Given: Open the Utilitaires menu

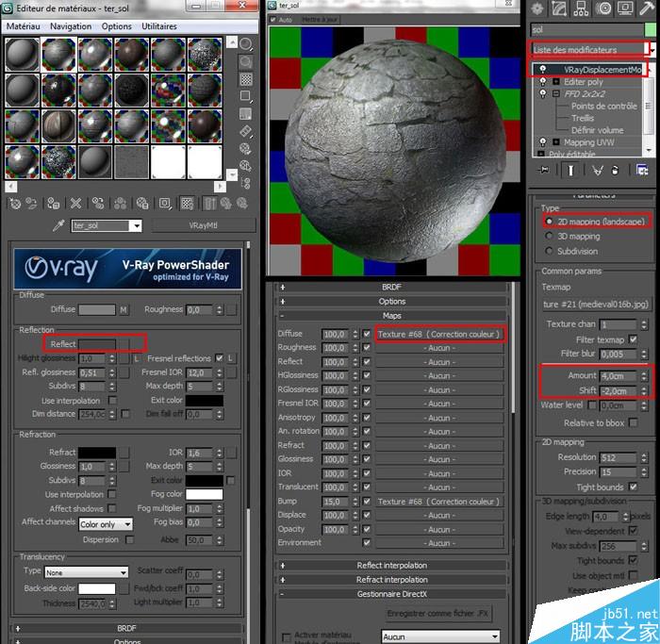Looking at the screenshot, I should coord(159,26).
